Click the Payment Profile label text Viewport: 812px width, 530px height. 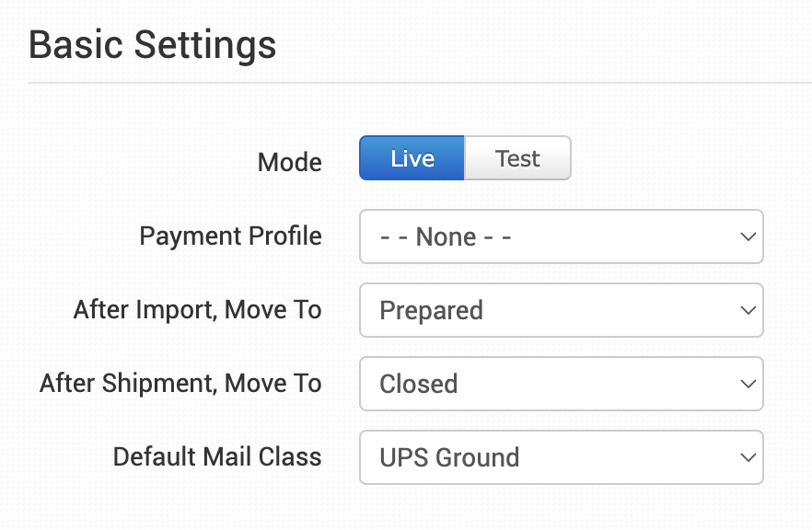[230, 236]
